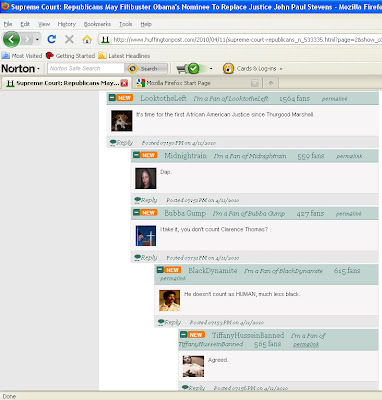This screenshot has height=400, width=382.
Task: Open the View menu
Action: click(44, 24)
